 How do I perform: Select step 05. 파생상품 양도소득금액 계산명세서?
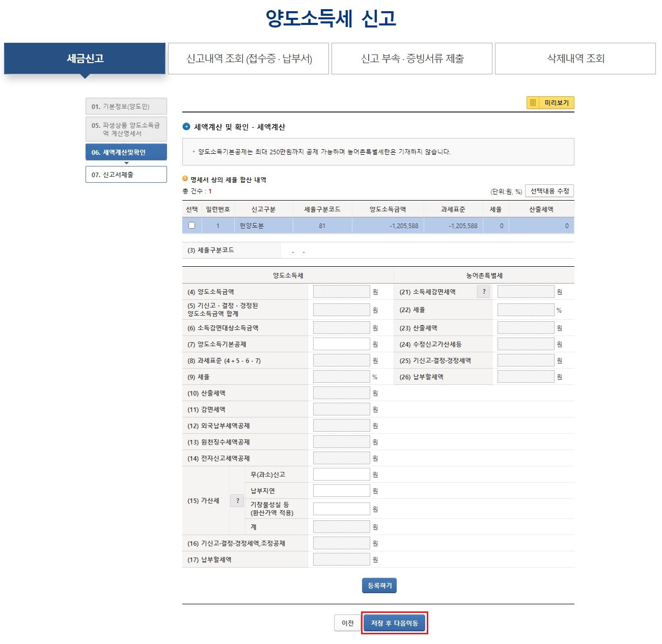pyautogui.click(x=126, y=129)
